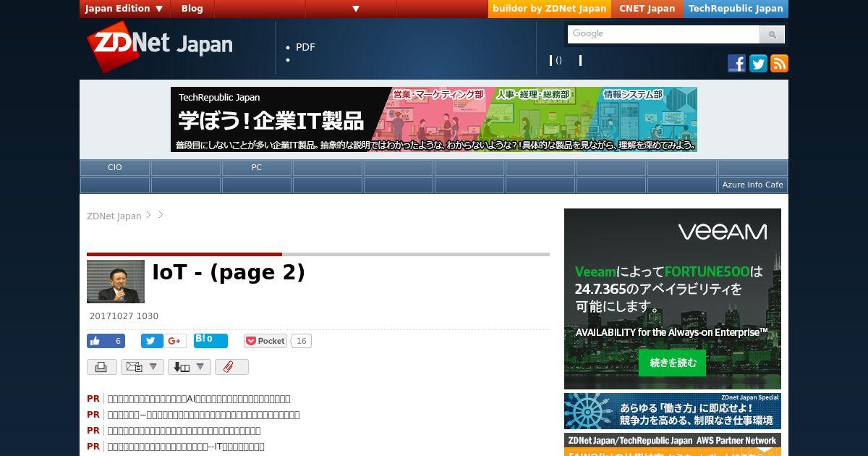
Task: Open the PDF link in header
Action: (x=305, y=47)
